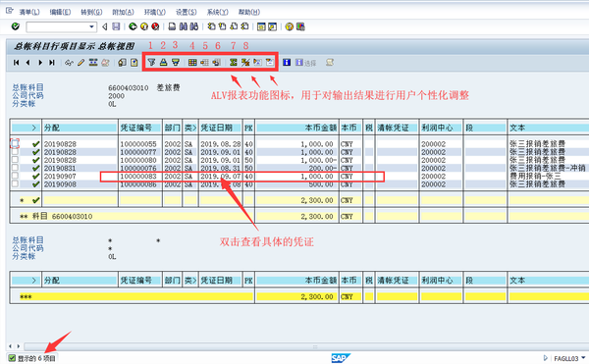Click the green Back arrow icon

coord(133,26)
